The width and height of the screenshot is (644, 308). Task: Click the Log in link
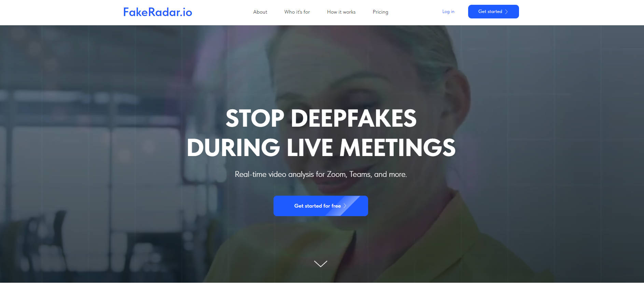(x=448, y=12)
